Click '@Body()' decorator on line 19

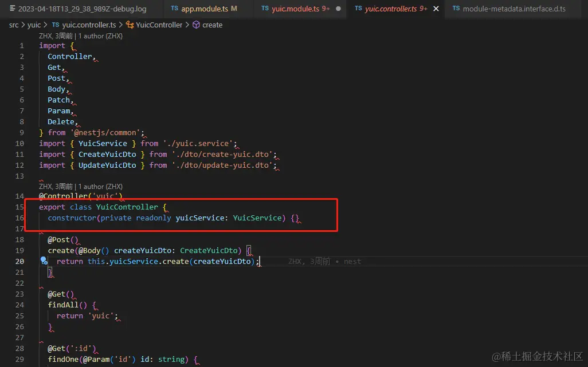[x=94, y=250]
